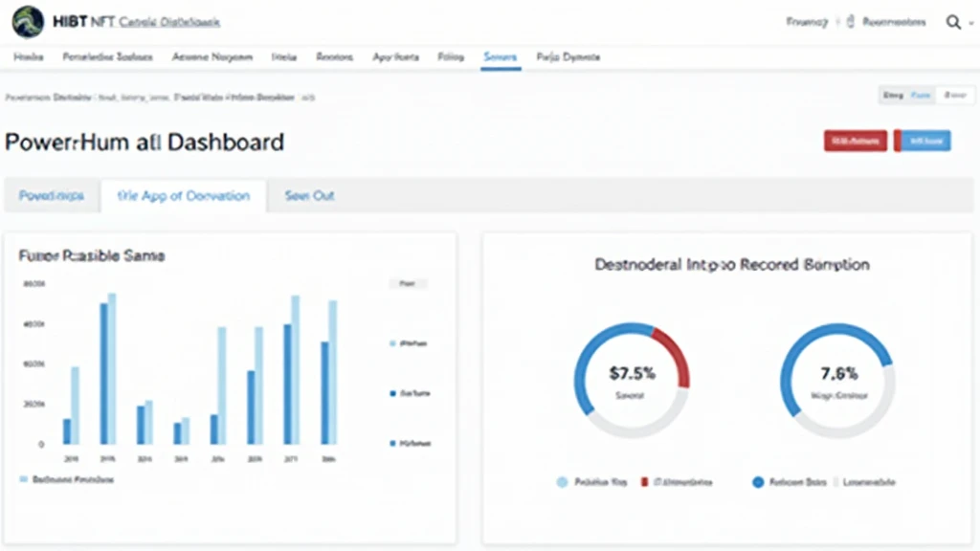Image resolution: width=980 pixels, height=551 pixels.
Task: Open search with the magnifier icon
Action: point(952,22)
